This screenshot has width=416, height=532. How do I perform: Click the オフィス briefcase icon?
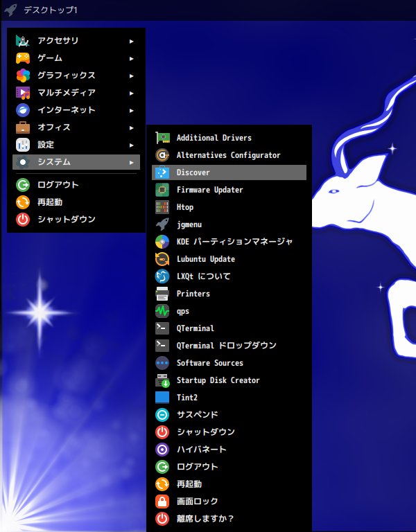click(x=23, y=127)
